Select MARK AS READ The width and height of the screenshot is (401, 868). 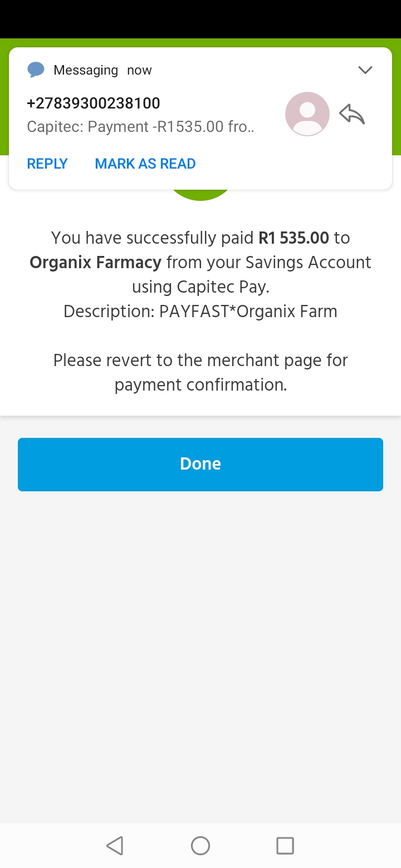point(145,164)
